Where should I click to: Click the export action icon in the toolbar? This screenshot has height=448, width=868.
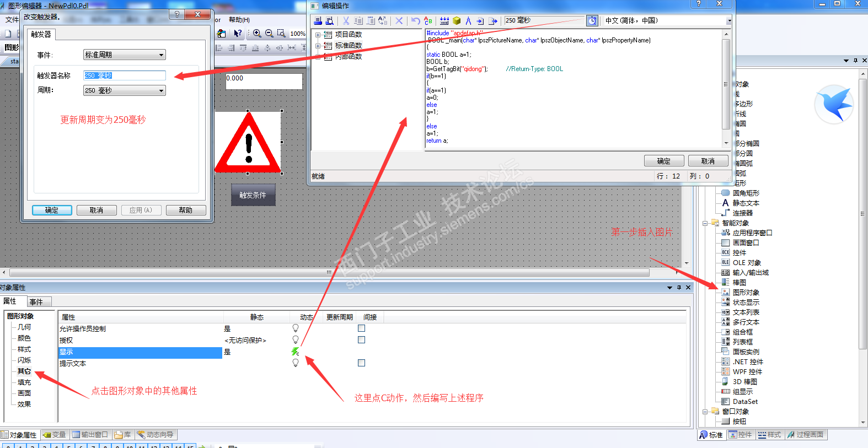pos(493,21)
